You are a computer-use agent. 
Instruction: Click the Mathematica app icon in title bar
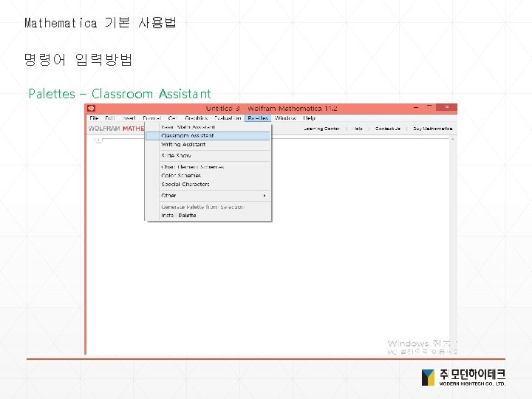click(92, 108)
